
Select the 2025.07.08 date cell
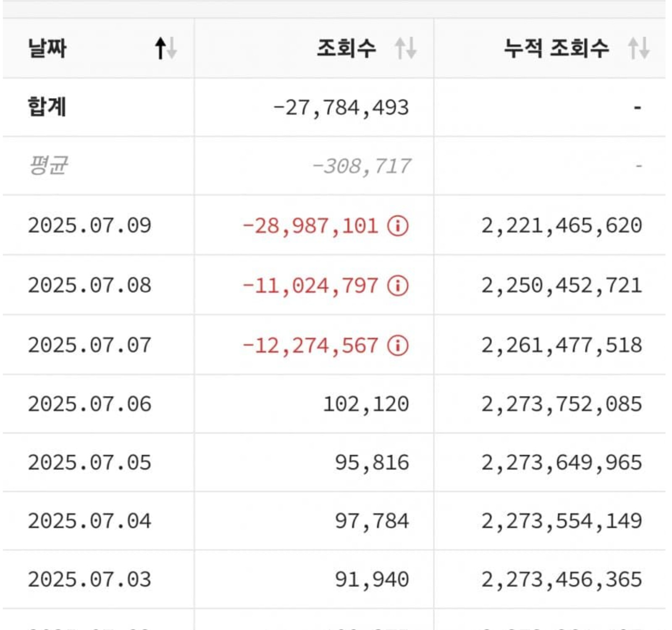89,286
